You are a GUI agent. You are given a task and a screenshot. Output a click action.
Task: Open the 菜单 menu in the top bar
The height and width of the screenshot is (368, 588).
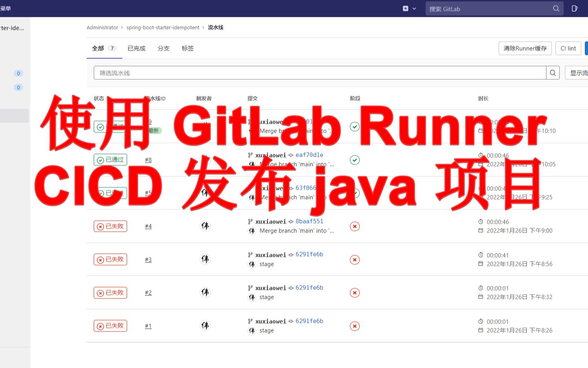[x=5, y=8]
